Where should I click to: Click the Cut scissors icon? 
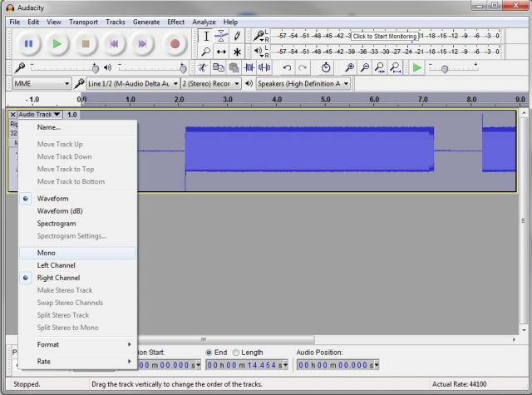point(203,68)
